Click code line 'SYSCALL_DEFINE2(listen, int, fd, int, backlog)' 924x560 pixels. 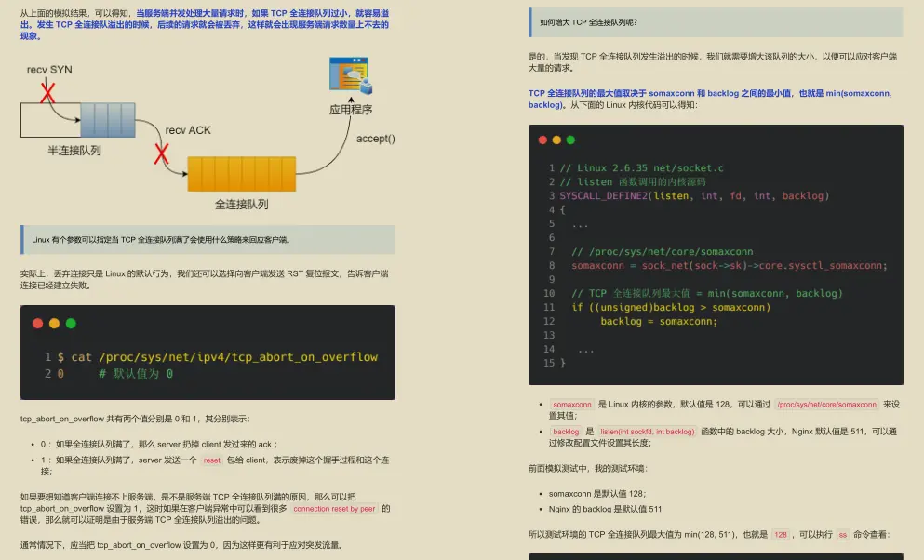[x=694, y=195]
